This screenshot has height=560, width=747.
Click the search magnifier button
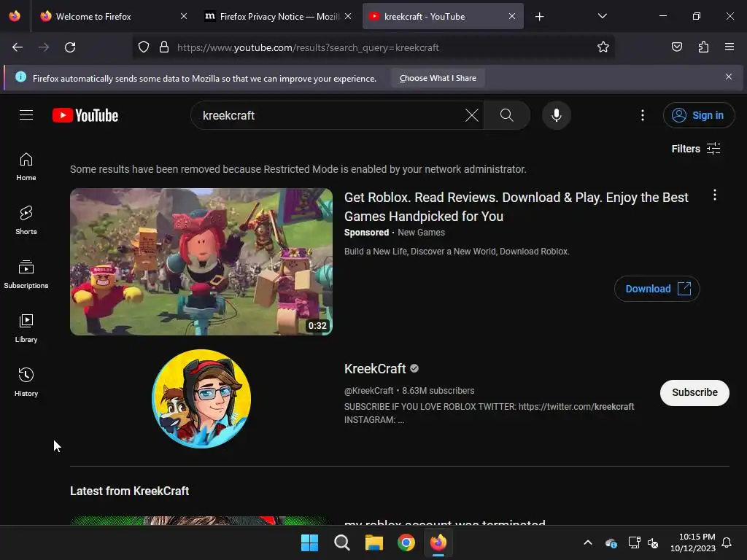click(x=507, y=115)
